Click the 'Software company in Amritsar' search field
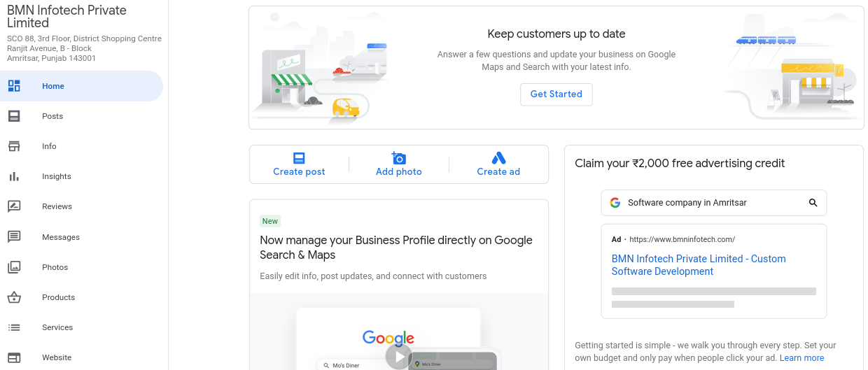868x370 pixels. click(714, 203)
